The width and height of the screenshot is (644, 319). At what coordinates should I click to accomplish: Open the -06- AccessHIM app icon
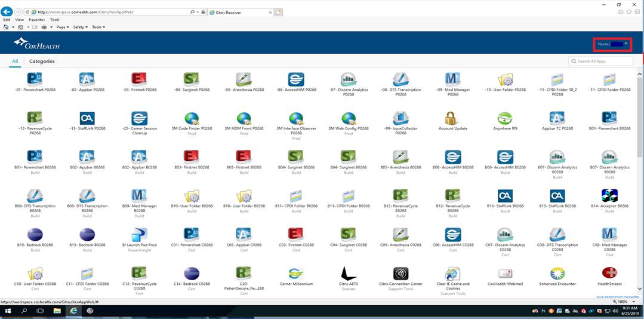(x=296, y=79)
